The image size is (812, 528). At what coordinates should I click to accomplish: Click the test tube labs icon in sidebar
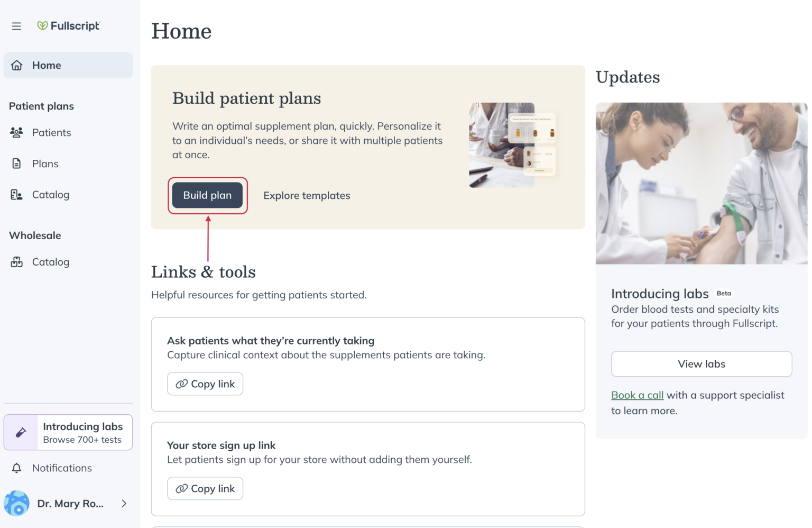21,432
